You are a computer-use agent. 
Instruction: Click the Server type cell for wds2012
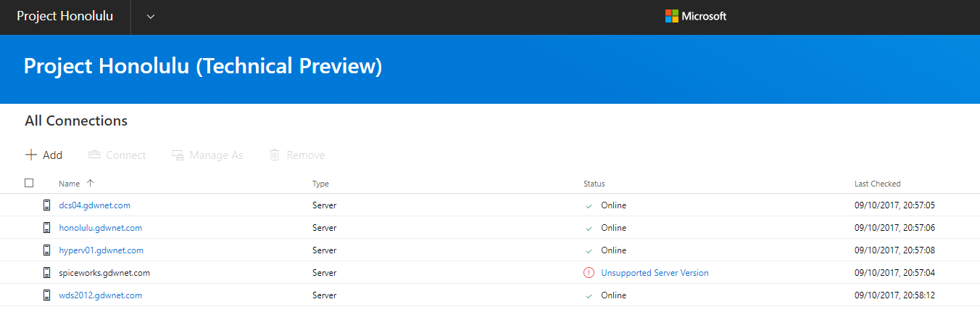(324, 295)
